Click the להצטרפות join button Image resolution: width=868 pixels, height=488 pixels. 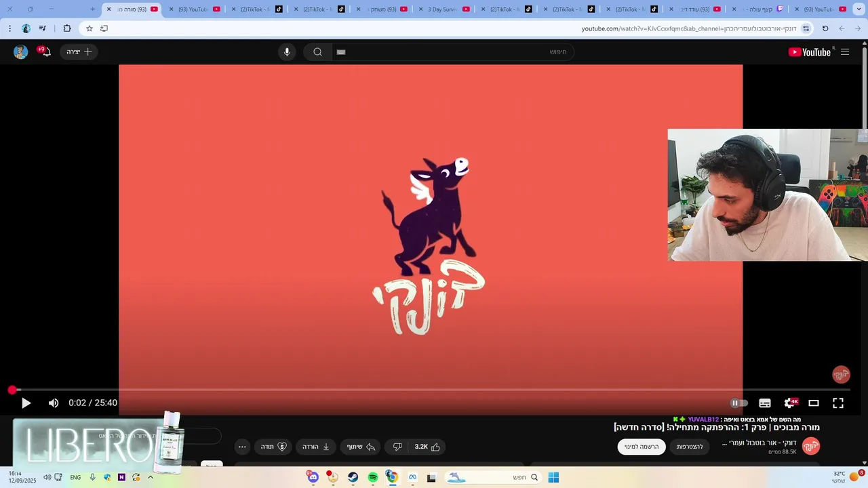point(690,447)
